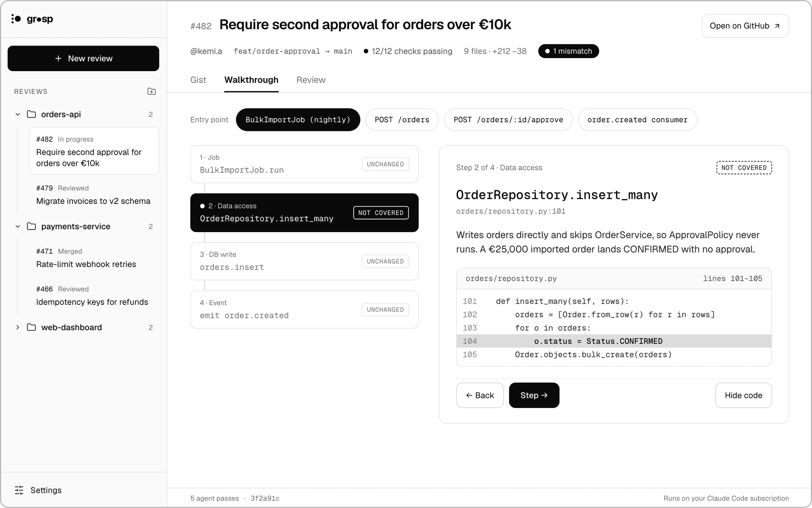Screen dimensions: 812x508
Task: Select step 2 OrderRepository.insert_many card
Action: click(x=304, y=213)
